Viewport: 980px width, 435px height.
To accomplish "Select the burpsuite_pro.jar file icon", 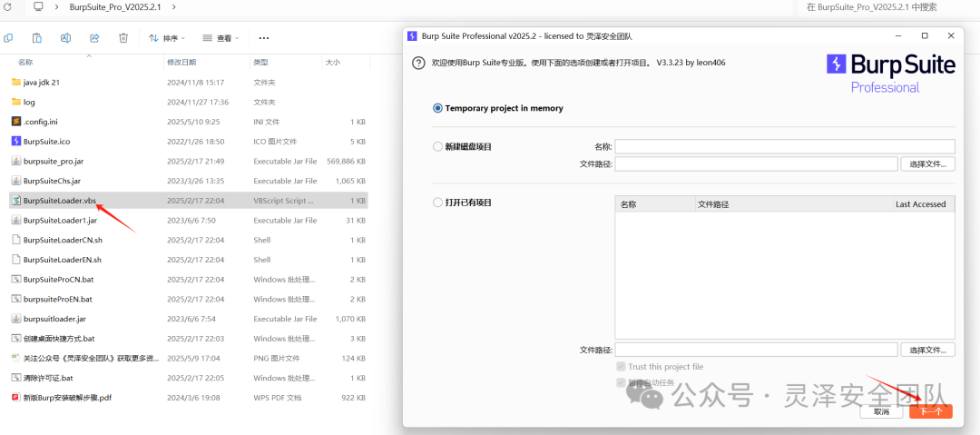I will 16,161.
